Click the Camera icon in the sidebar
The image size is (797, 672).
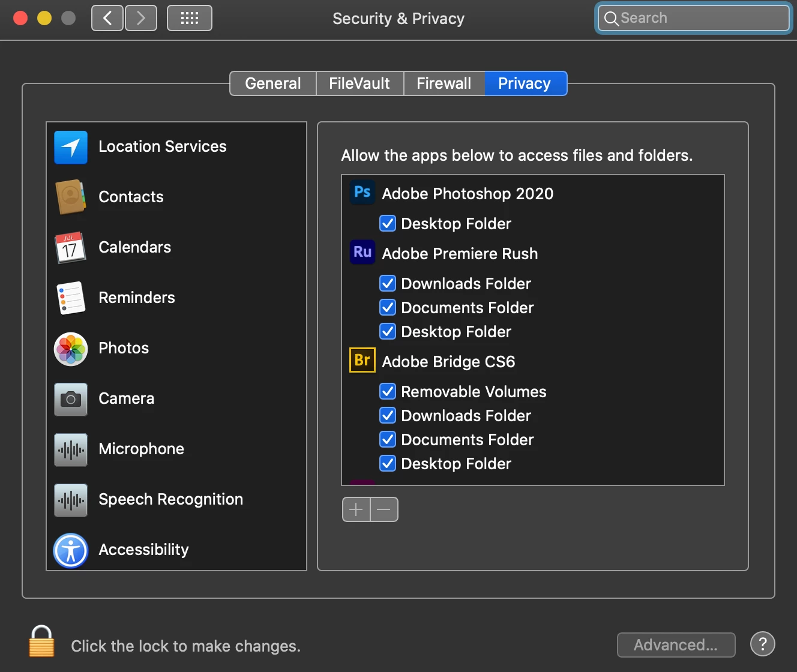71,399
